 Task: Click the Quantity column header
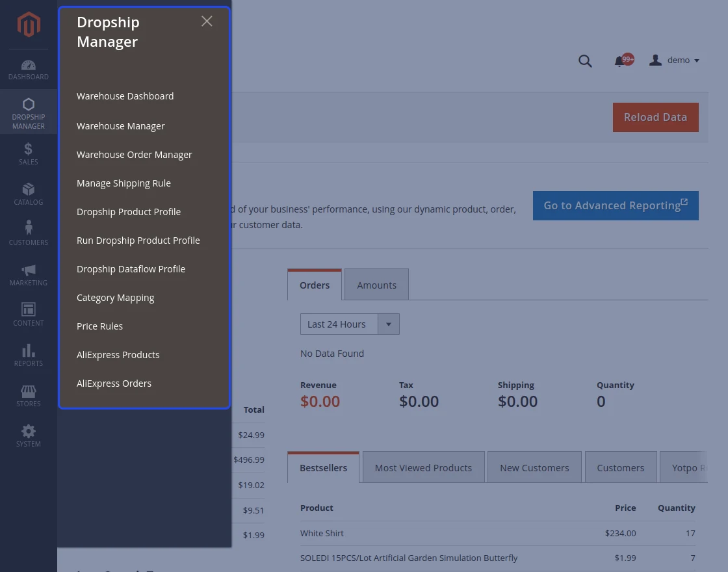coord(677,508)
